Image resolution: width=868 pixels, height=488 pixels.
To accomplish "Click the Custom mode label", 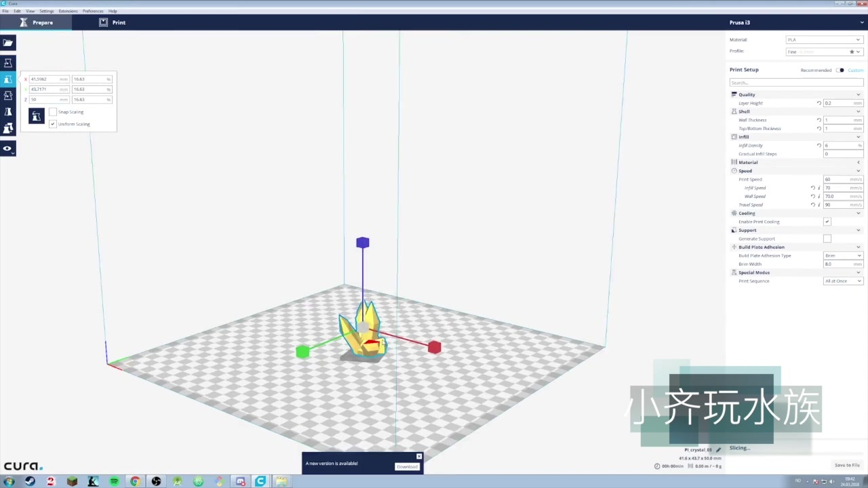I will point(856,70).
